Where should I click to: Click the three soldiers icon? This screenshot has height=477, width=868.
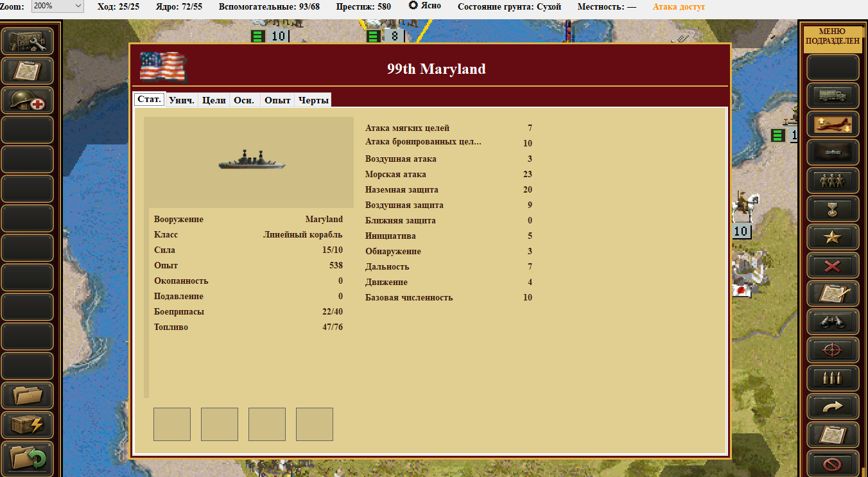pos(833,180)
